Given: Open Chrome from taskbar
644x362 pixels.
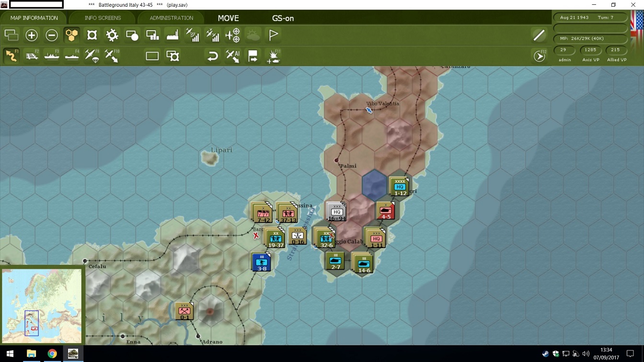Looking at the screenshot, I should point(52,354).
